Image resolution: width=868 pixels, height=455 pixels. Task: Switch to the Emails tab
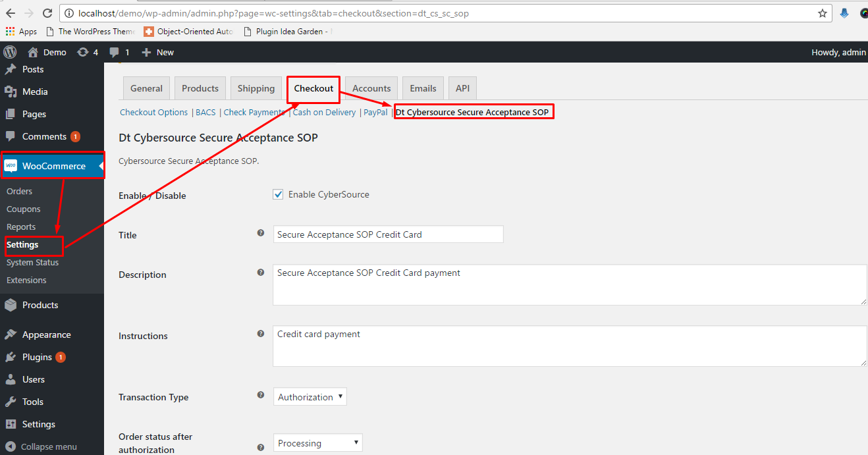pyautogui.click(x=422, y=88)
